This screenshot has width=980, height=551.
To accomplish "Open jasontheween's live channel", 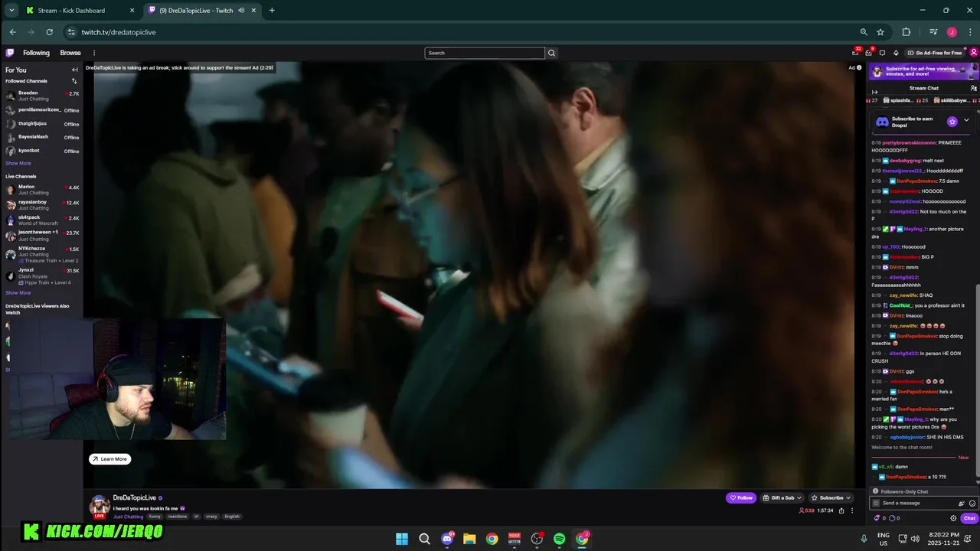I will 41,236.
